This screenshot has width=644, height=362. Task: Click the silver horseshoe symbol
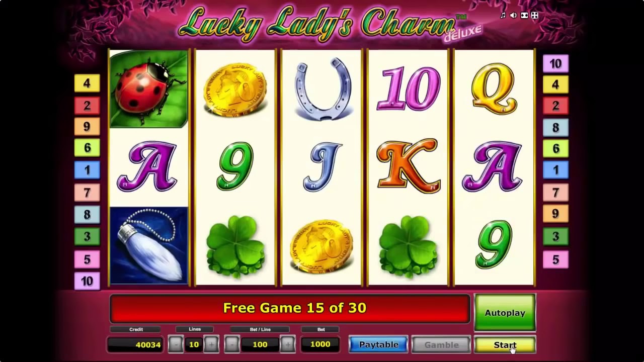tap(322, 89)
